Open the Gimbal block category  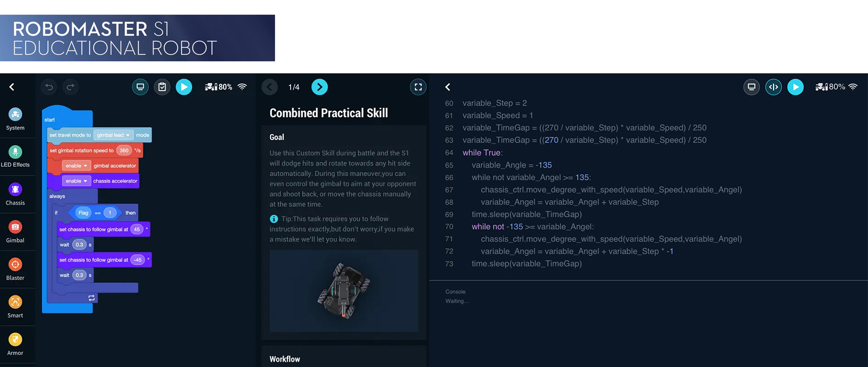click(15, 232)
